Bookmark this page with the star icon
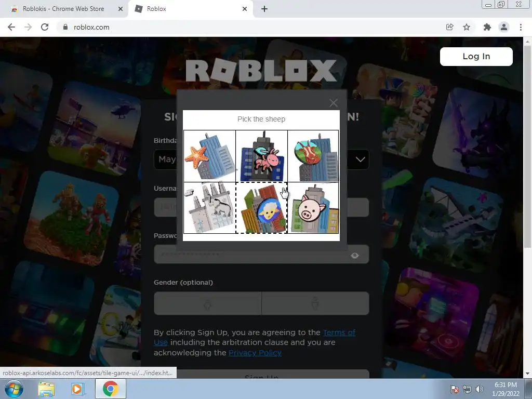 467,27
